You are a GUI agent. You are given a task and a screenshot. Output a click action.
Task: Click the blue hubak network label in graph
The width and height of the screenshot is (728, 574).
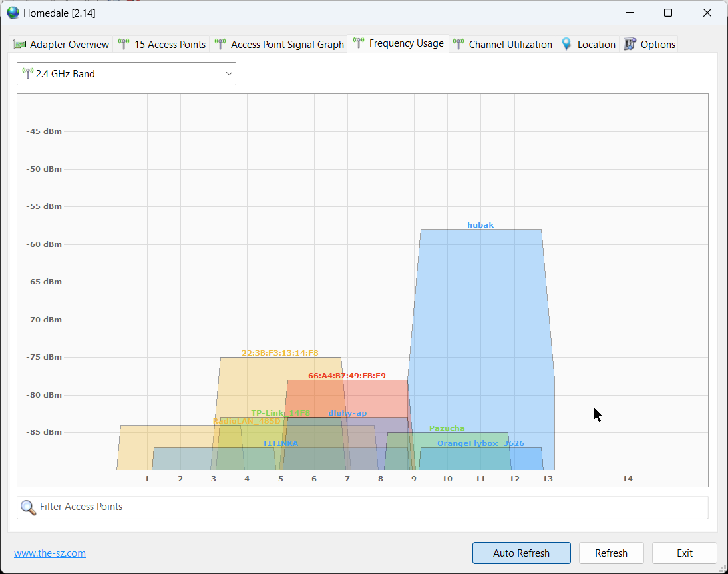480,225
